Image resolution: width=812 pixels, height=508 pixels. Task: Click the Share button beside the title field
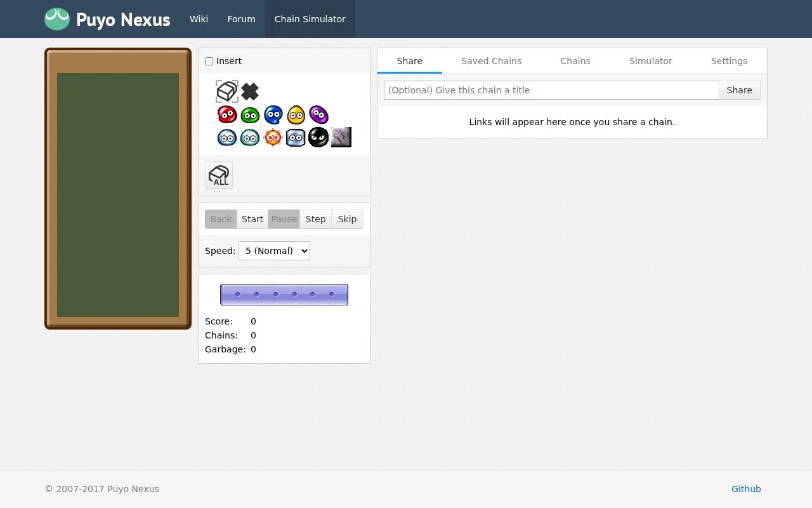pos(740,90)
